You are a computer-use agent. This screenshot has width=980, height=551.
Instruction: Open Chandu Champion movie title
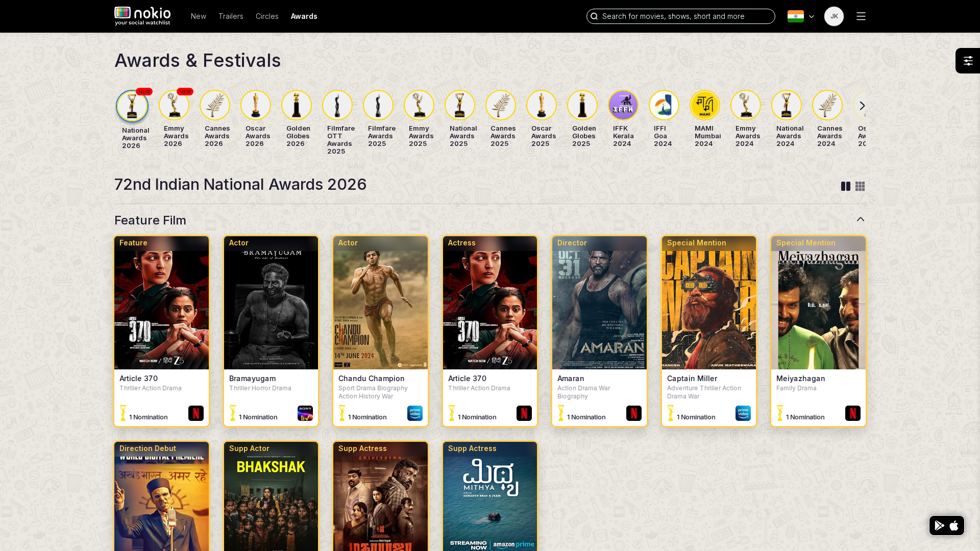tap(371, 379)
